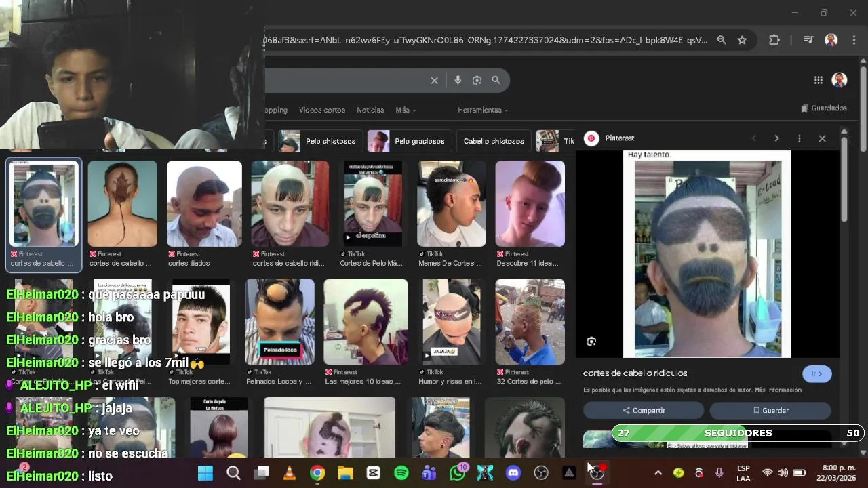Image resolution: width=868 pixels, height=488 pixels.
Task: Click the Ir button to visit the source
Action: click(816, 374)
